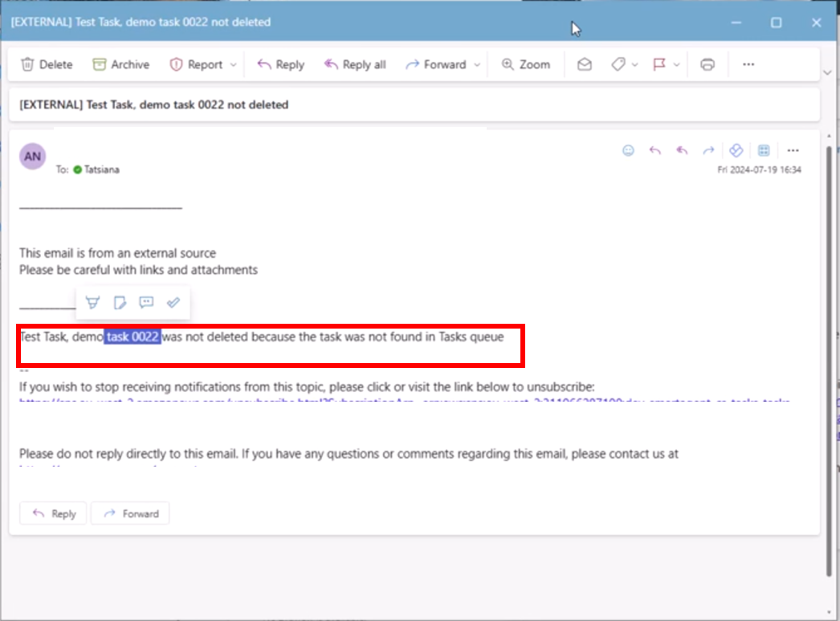Viewport: 840px width, 621px height.
Task: Click the unsubscribe hyperlink in the email
Action: (x=402, y=401)
